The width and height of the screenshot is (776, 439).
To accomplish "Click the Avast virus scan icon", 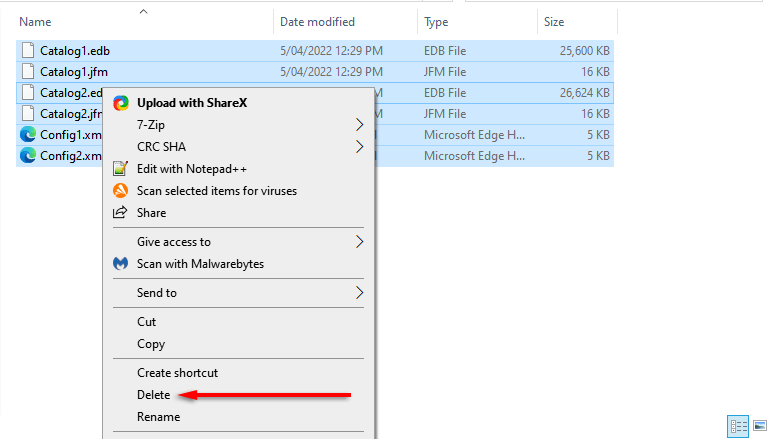I will [121, 190].
